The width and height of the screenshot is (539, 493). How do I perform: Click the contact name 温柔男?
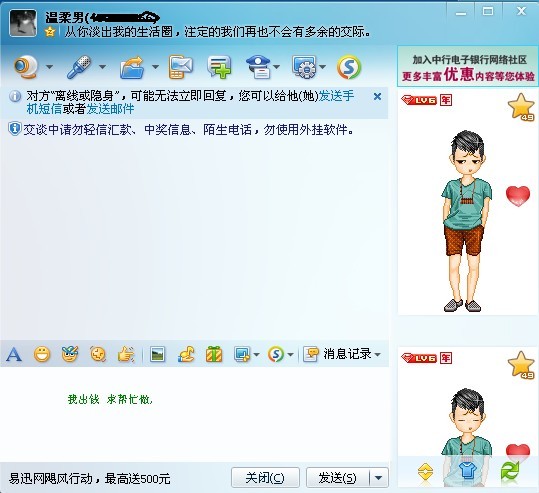[x=65, y=18]
